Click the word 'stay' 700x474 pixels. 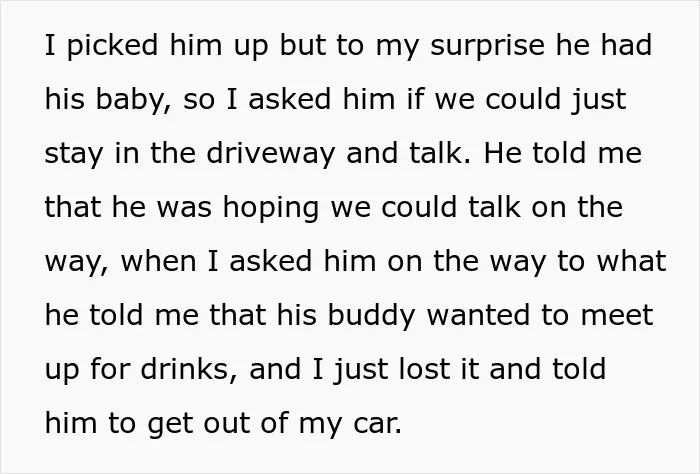(x=74, y=154)
